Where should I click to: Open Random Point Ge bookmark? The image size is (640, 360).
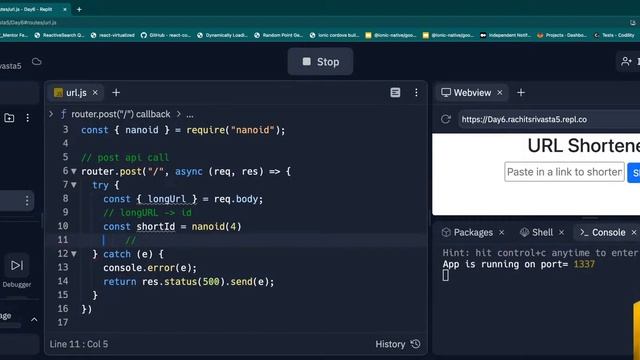tap(278, 35)
